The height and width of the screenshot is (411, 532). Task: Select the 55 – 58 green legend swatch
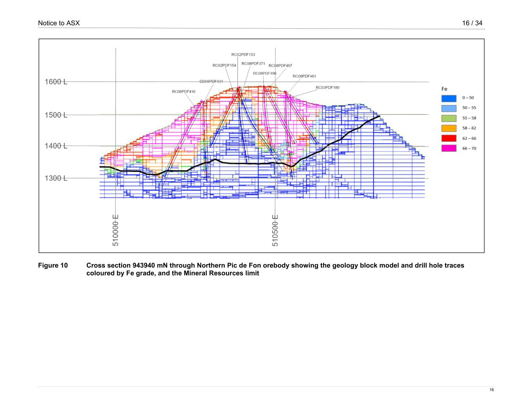(x=449, y=118)
